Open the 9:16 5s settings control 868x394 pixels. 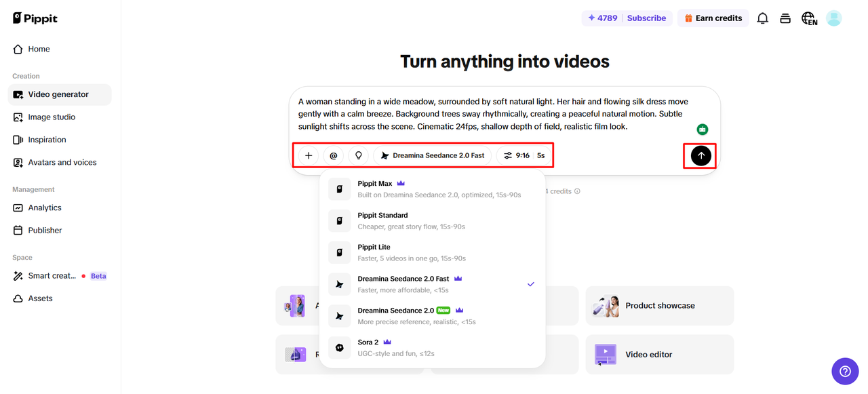coord(524,155)
